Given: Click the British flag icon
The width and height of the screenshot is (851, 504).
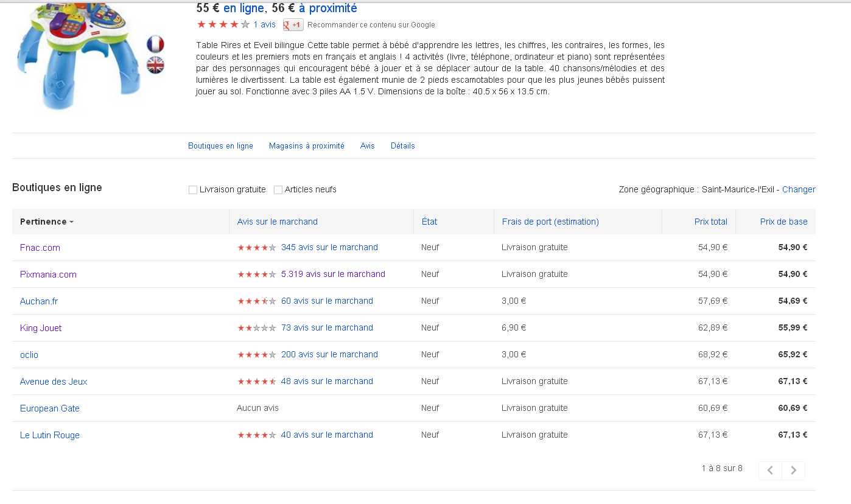Looking at the screenshot, I should 155,65.
